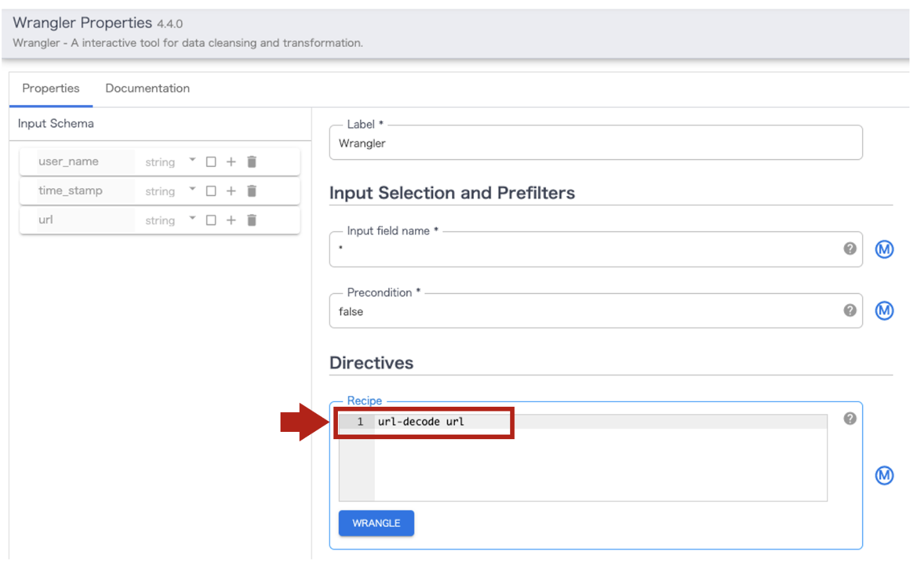
Task: Add a field after url row
Action: pyautogui.click(x=231, y=220)
